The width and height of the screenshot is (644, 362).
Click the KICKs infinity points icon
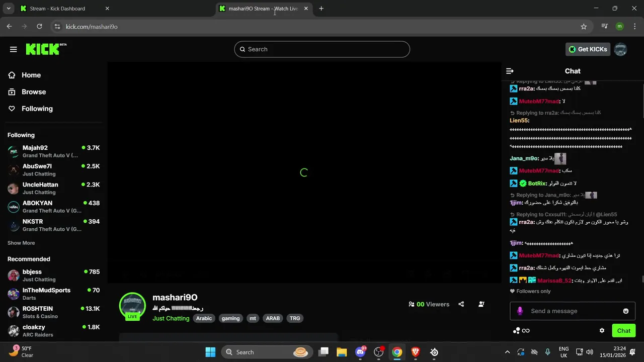pos(521,331)
